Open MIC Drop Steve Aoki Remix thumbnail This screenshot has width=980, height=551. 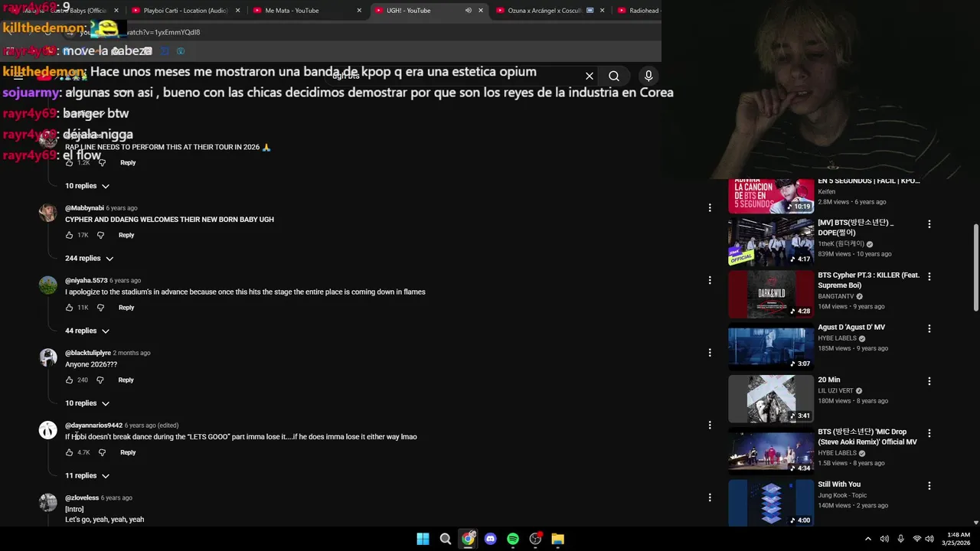(x=771, y=452)
